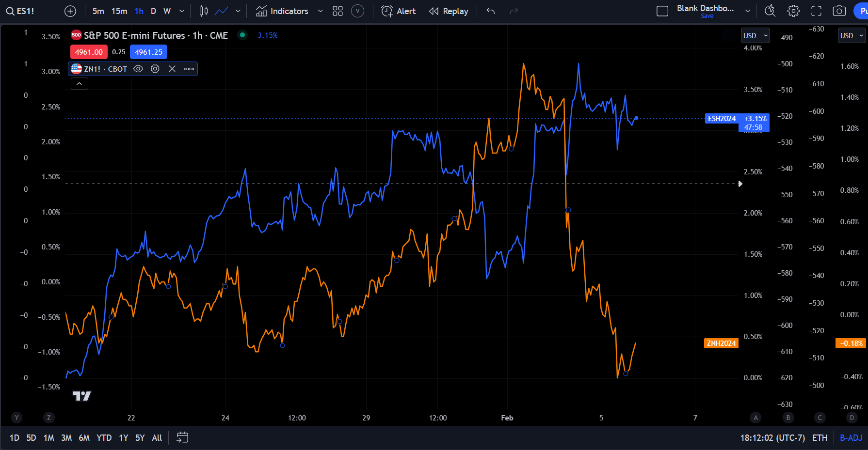
Task: Open the far-right USD currency dropdown
Action: 852,35
